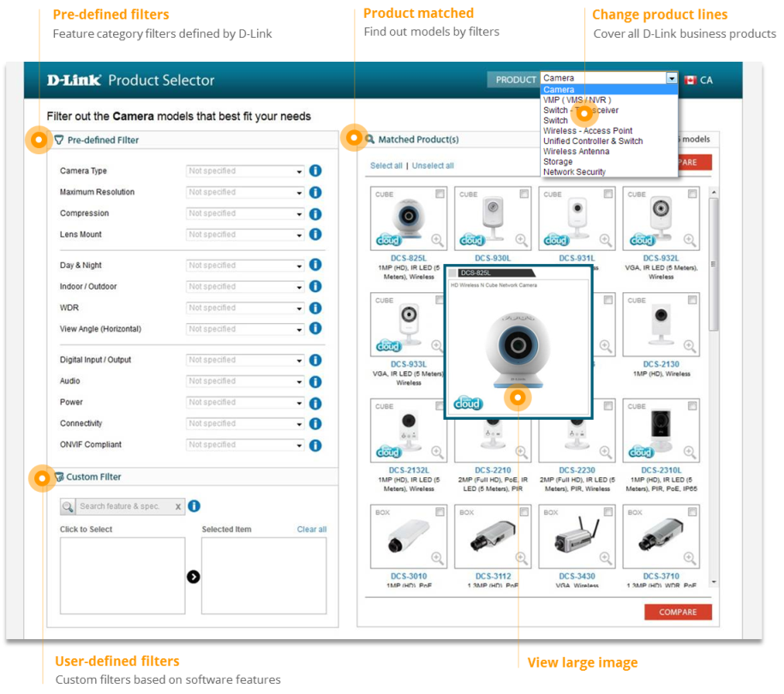The width and height of the screenshot is (784, 694).
Task: Zoom the DCS-2130 product image
Action: (x=690, y=345)
